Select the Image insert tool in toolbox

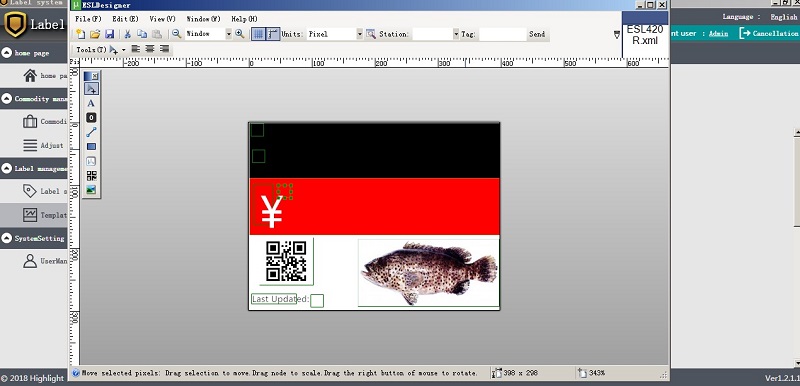point(91,190)
